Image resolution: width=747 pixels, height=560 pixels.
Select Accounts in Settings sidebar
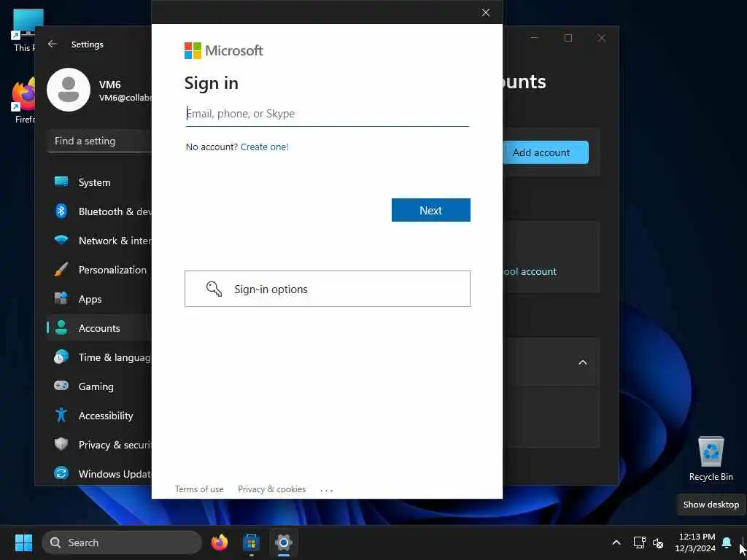pos(99,328)
